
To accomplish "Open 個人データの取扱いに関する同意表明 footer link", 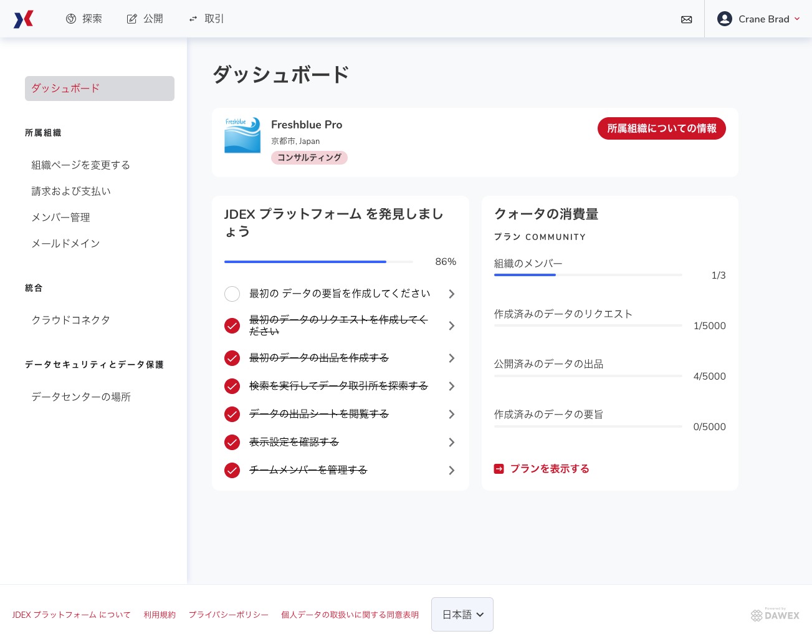I will click(350, 615).
